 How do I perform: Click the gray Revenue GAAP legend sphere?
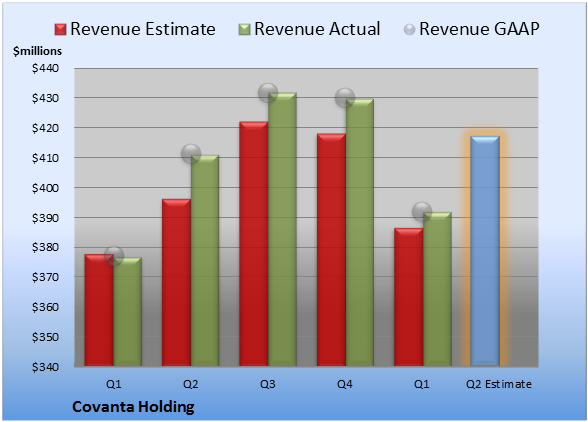point(410,29)
